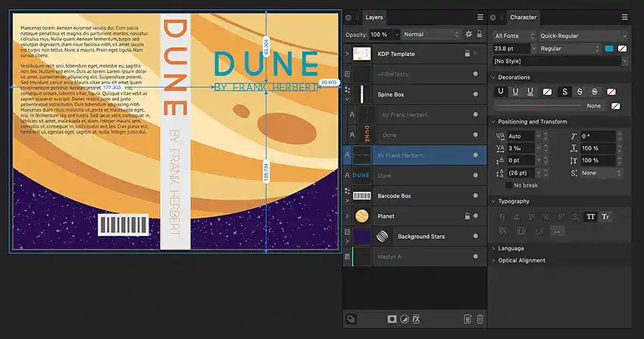Close the Layers panel with its X
Viewport: 644px width, 339px height.
click(x=348, y=17)
